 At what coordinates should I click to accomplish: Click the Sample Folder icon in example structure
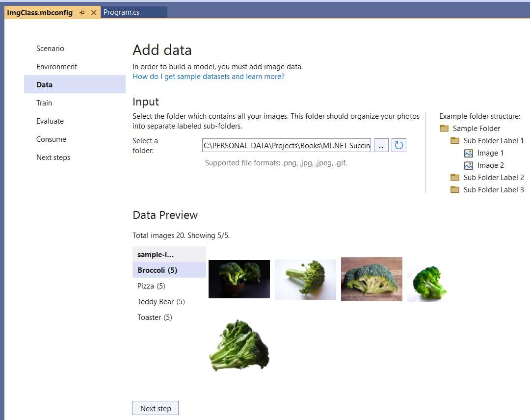point(444,128)
